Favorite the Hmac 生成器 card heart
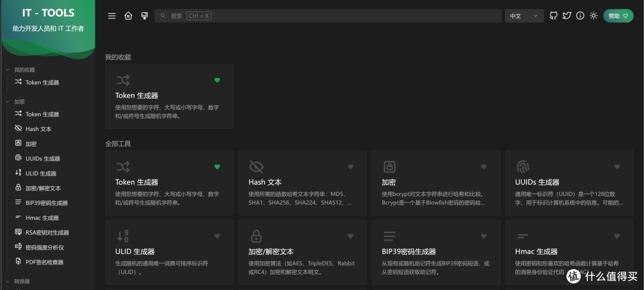 click(x=617, y=236)
